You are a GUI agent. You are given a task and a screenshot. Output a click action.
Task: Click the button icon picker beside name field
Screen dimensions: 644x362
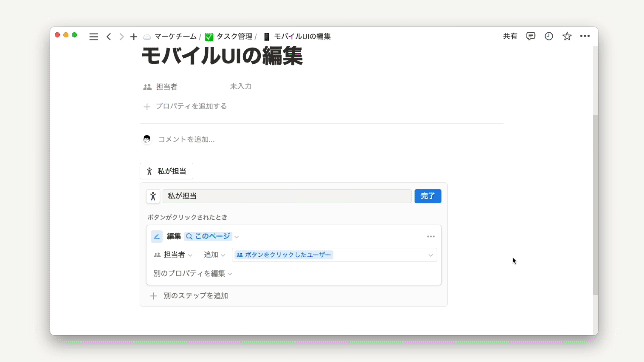tap(153, 196)
